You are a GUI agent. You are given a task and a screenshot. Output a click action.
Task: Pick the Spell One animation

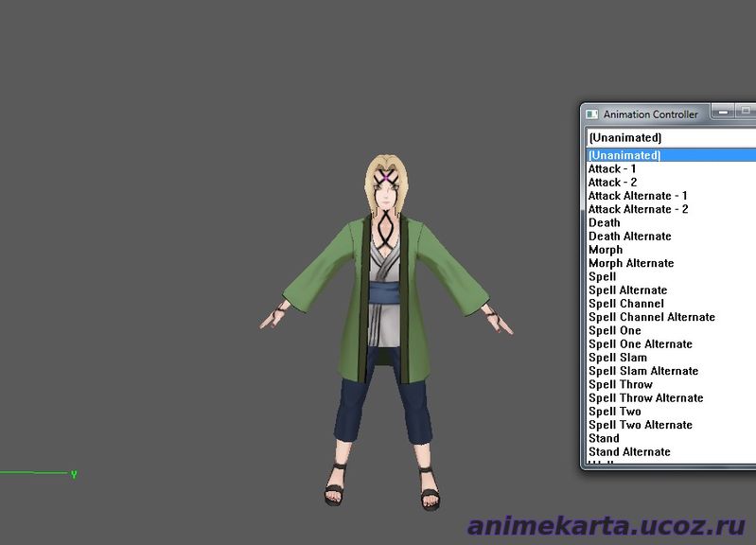click(x=671, y=331)
